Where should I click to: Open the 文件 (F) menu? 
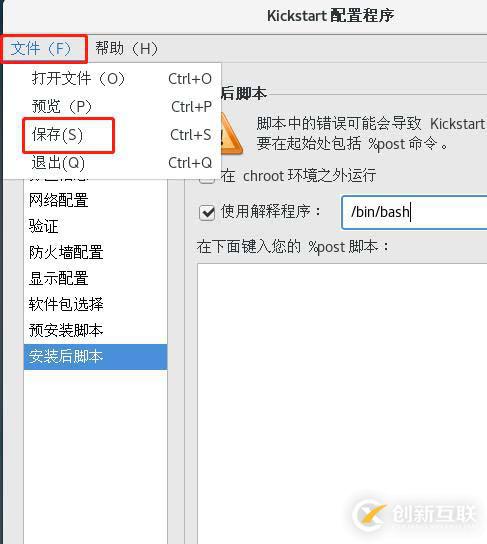coord(41,49)
